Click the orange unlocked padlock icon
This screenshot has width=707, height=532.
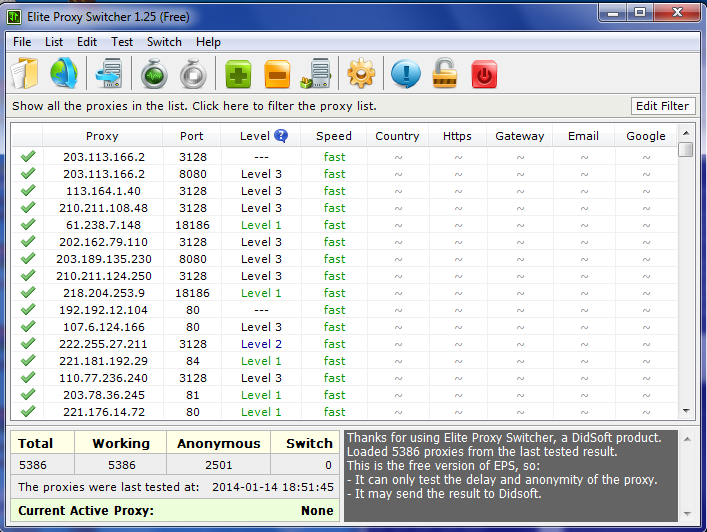(445, 73)
